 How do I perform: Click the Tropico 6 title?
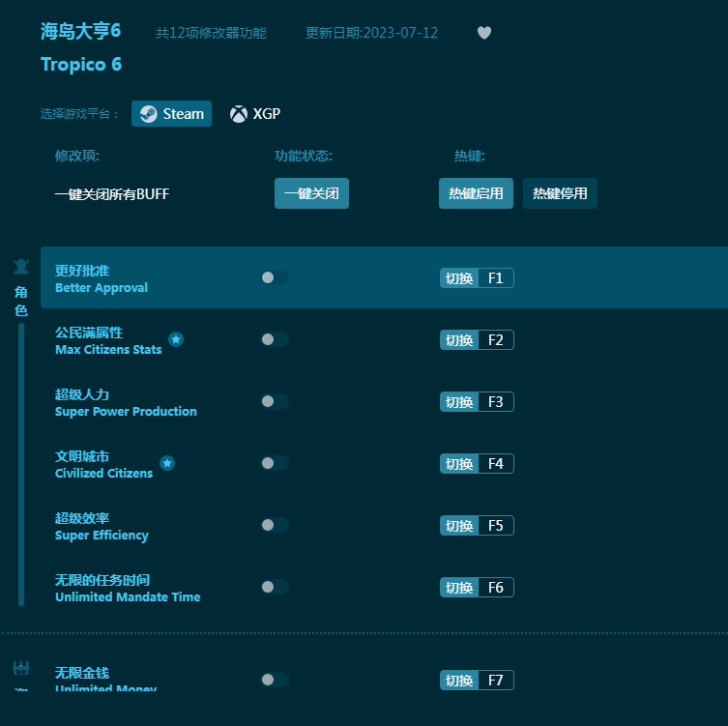81,65
